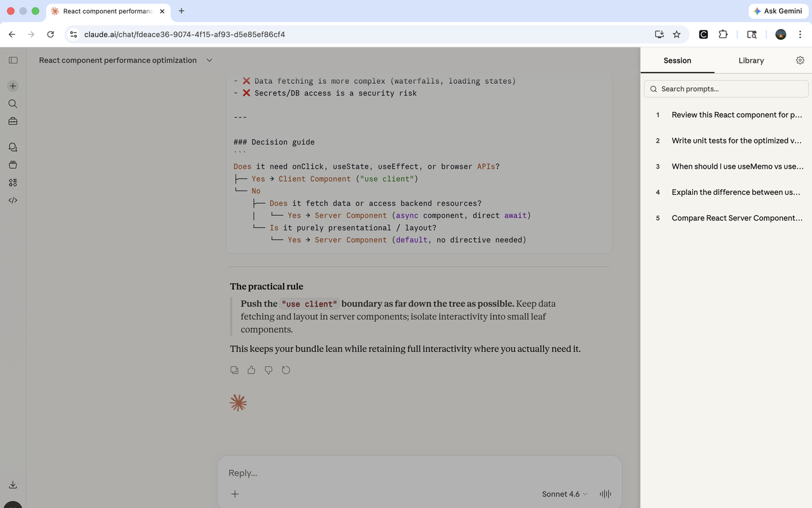View site information icon in address bar

point(74,34)
